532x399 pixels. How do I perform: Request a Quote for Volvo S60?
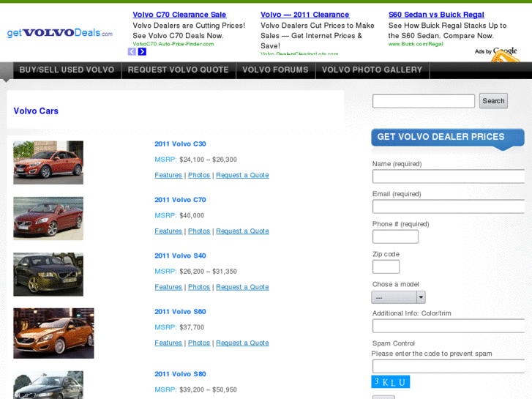coord(243,343)
